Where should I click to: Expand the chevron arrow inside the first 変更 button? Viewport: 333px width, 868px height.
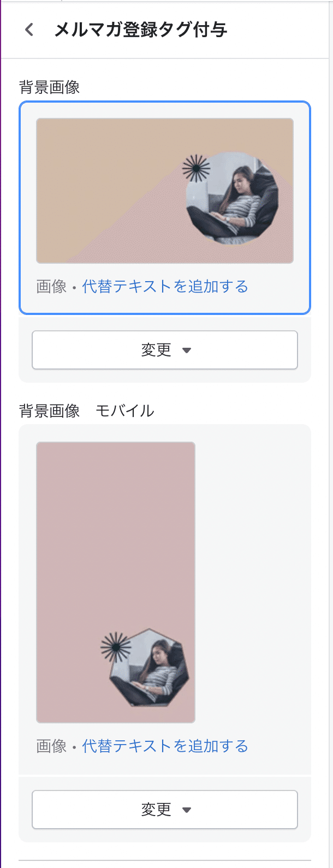click(186, 350)
